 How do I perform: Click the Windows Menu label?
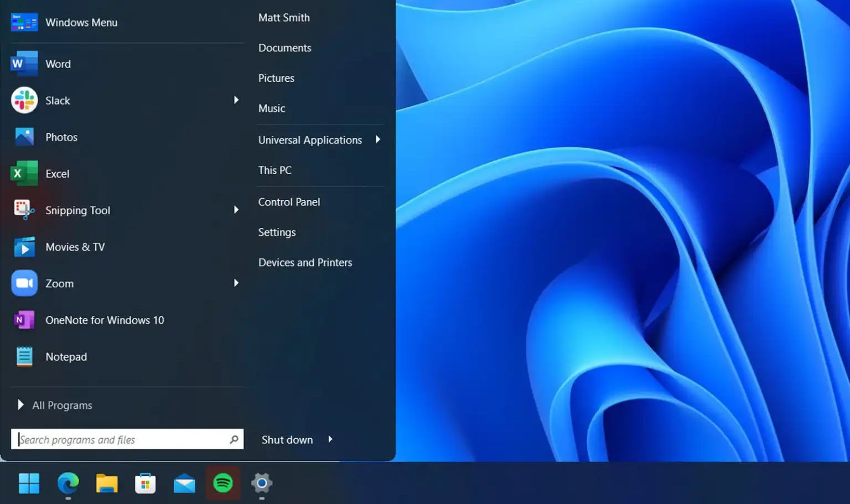coord(81,23)
